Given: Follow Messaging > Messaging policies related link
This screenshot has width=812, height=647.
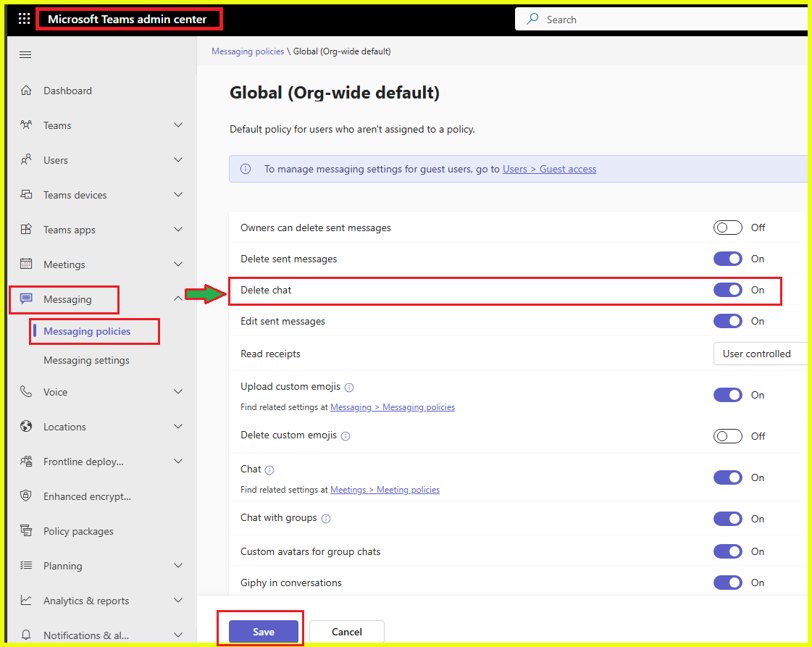Looking at the screenshot, I should tap(393, 407).
